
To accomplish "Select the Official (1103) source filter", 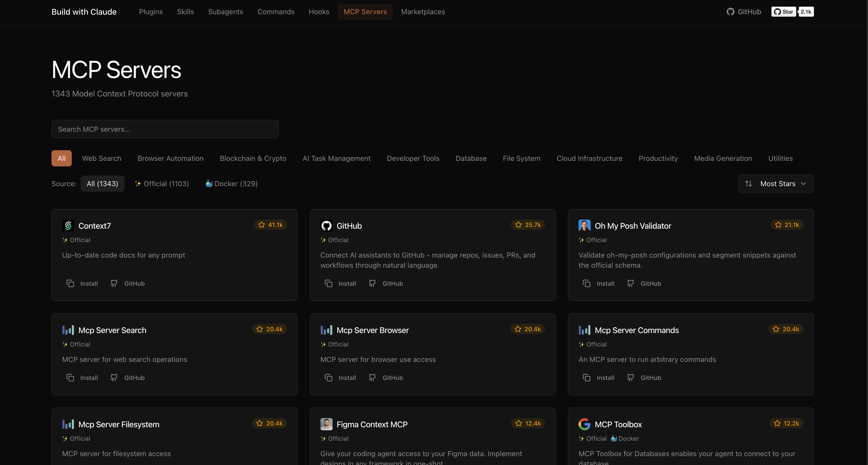I will point(162,184).
